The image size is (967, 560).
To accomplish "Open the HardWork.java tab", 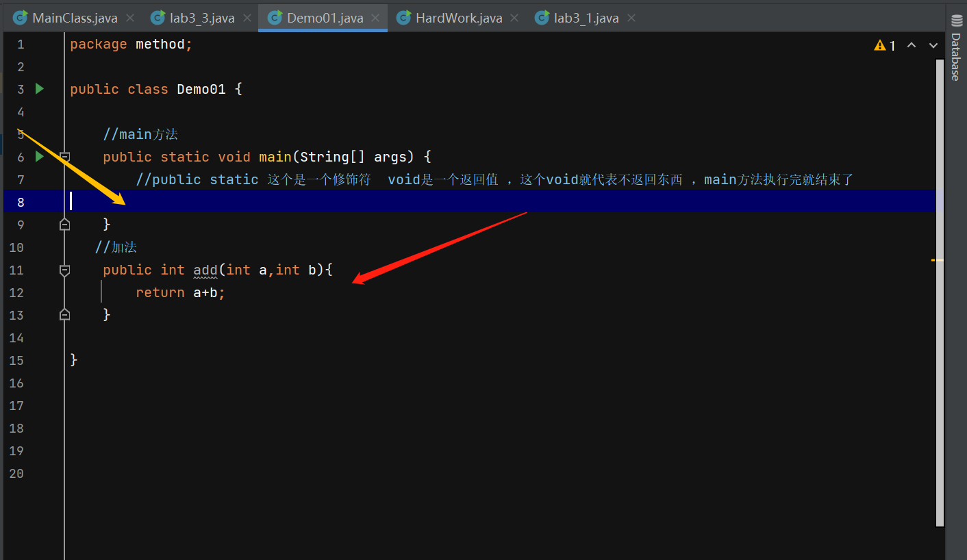I will pyautogui.click(x=459, y=18).
